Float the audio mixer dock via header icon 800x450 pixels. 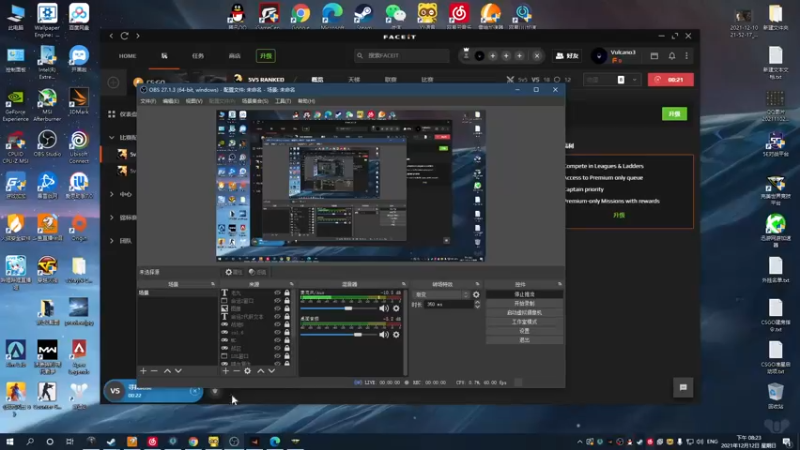(404, 284)
